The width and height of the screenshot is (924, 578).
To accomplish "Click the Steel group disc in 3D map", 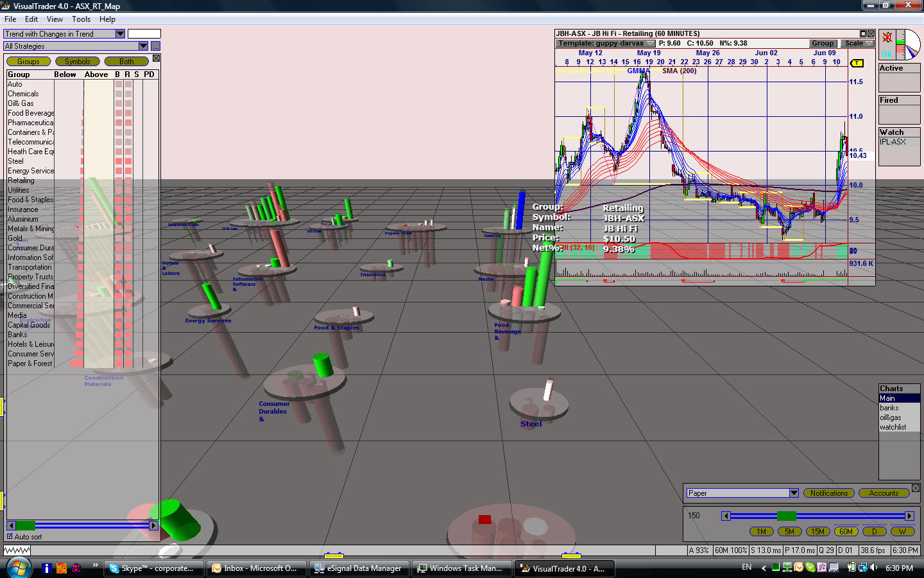I will tap(538, 403).
